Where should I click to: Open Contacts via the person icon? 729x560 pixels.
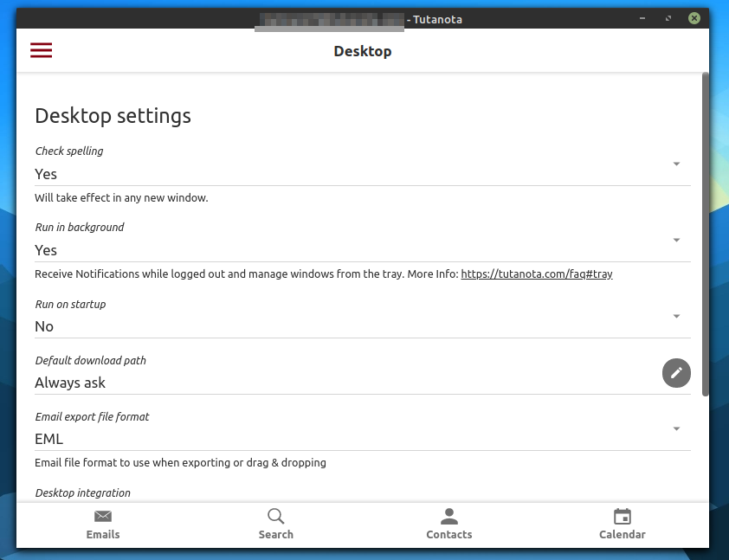pos(448,517)
